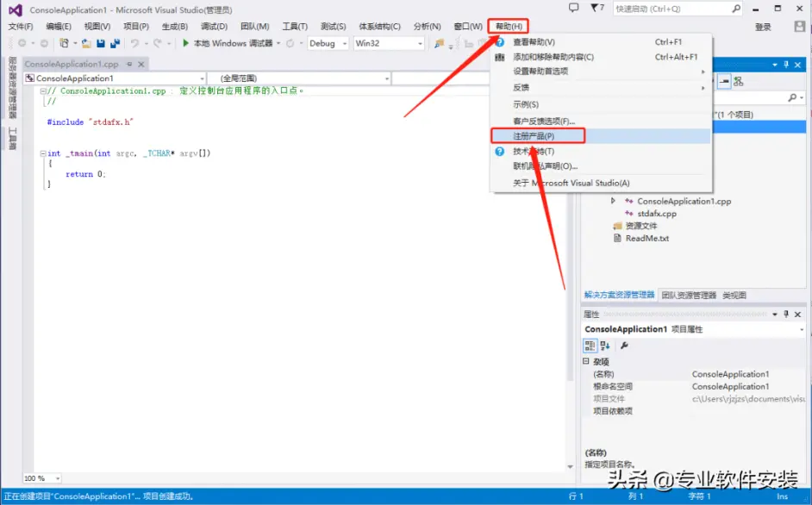Viewport: 812px width, 505px height.
Task: Click the 登录 sign-in link
Action: [x=763, y=27]
